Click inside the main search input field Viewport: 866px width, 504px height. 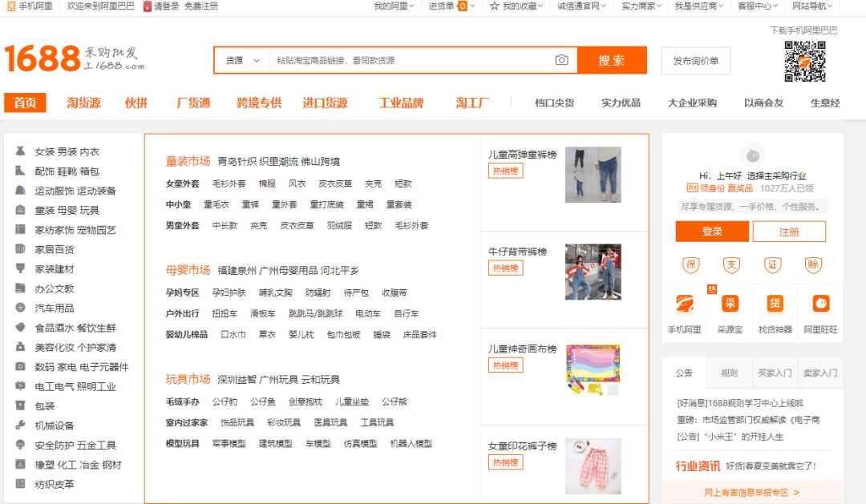[401, 60]
